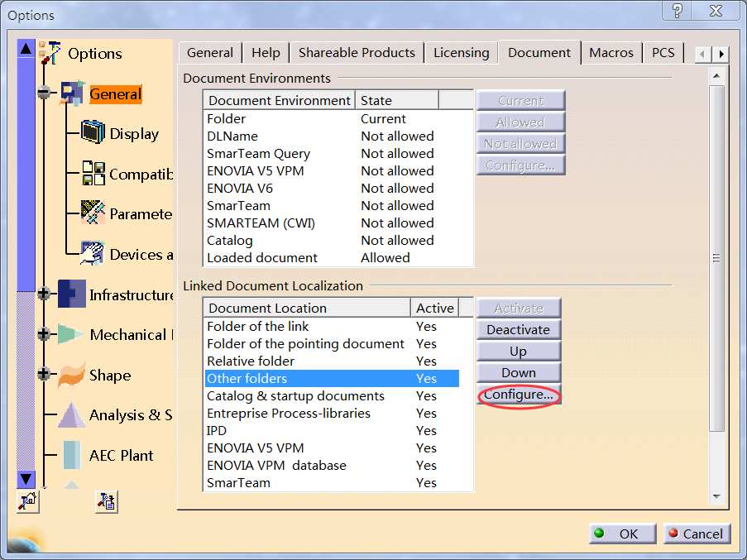747x560 pixels.
Task: Open the Devices hand icon
Action: tap(92, 253)
